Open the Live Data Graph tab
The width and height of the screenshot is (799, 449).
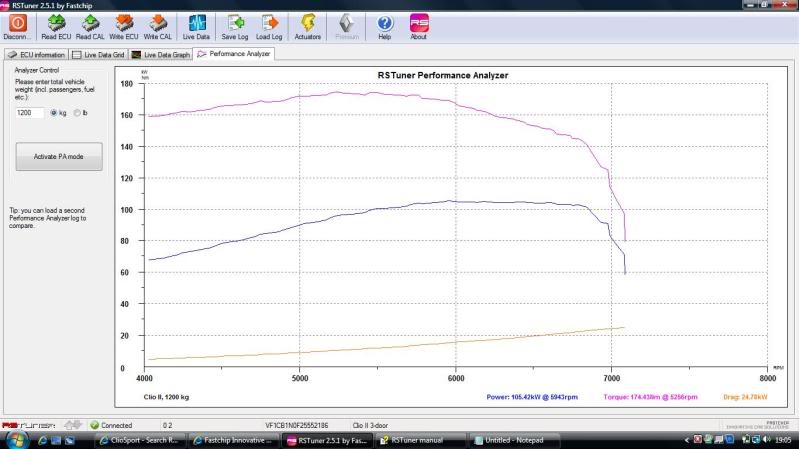pyautogui.click(x=162, y=54)
